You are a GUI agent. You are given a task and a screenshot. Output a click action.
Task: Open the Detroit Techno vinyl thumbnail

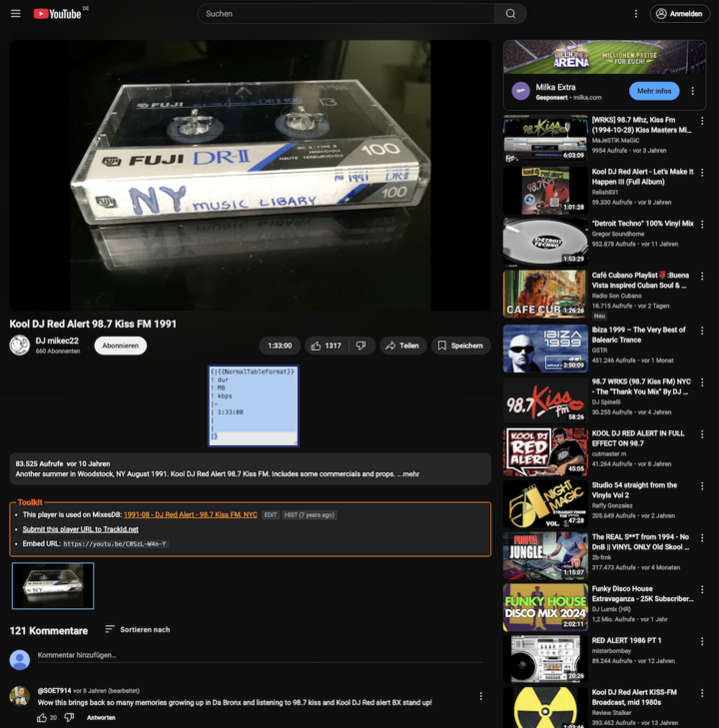(x=545, y=242)
